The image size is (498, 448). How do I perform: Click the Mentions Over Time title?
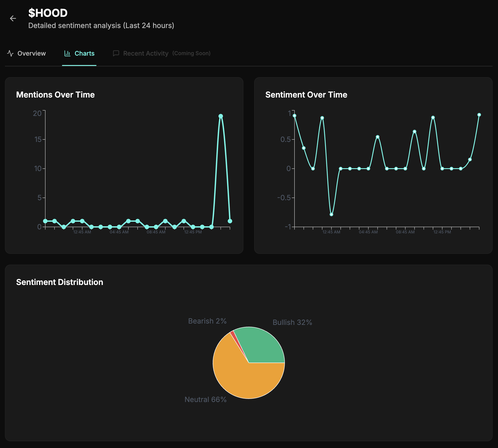click(55, 95)
